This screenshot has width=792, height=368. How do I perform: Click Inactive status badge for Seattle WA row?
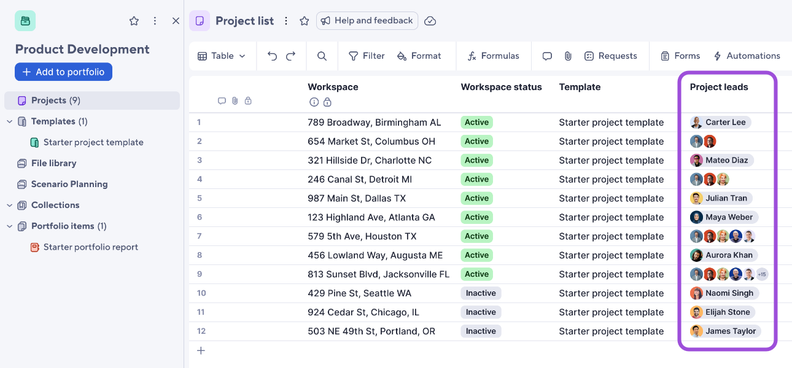click(481, 293)
